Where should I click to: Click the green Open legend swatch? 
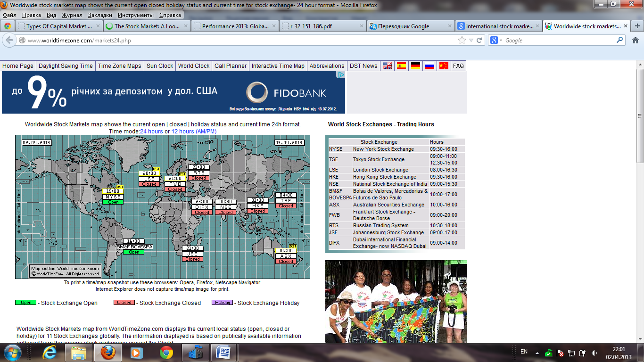26,303
